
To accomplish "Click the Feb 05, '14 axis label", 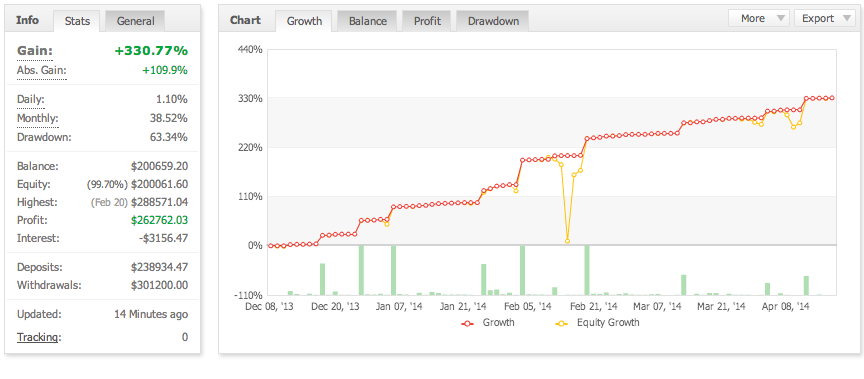I will coord(528,306).
